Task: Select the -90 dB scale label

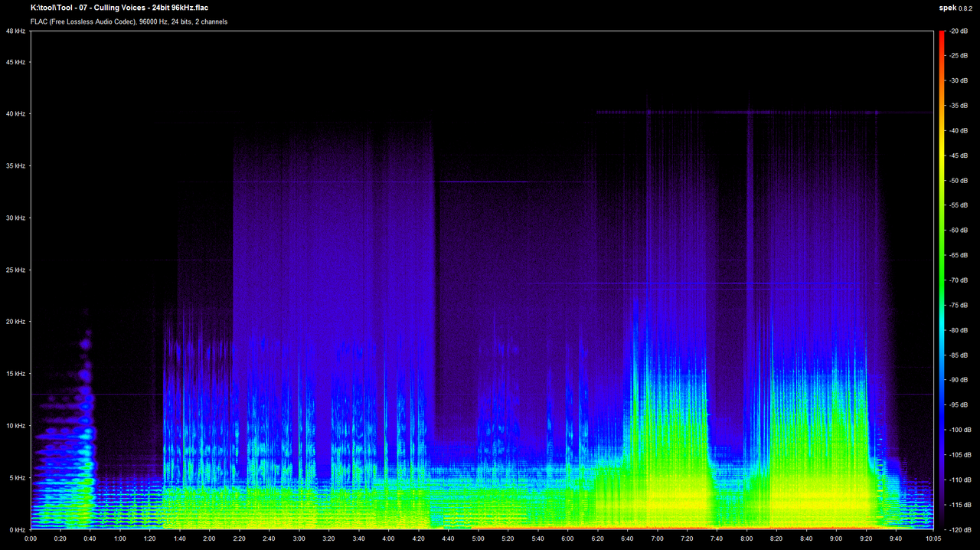Action: point(959,380)
